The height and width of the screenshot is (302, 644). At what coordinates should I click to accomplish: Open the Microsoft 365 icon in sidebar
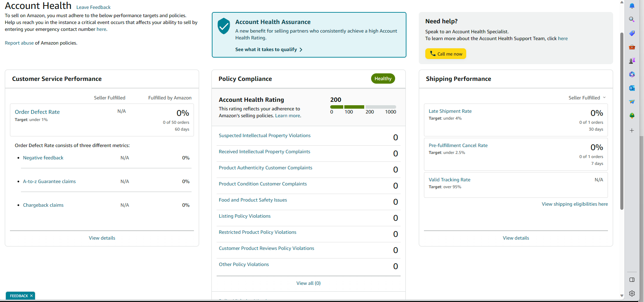(x=632, y=74)
